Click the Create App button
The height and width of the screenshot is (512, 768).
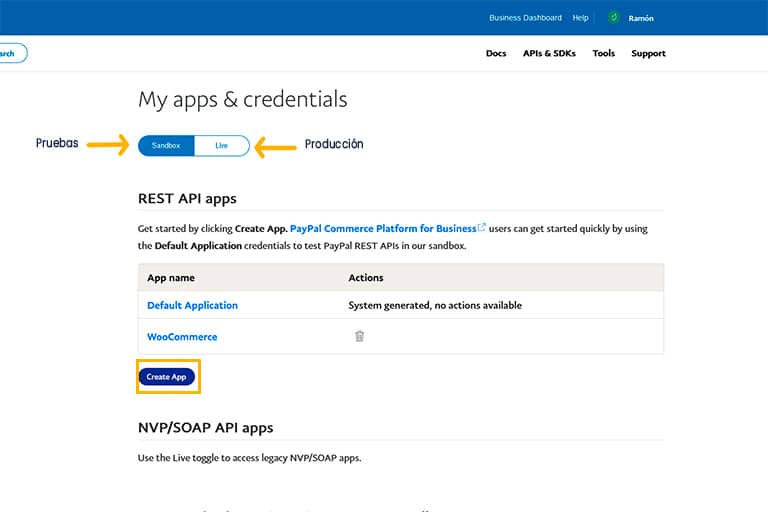(x=167, y=377)
